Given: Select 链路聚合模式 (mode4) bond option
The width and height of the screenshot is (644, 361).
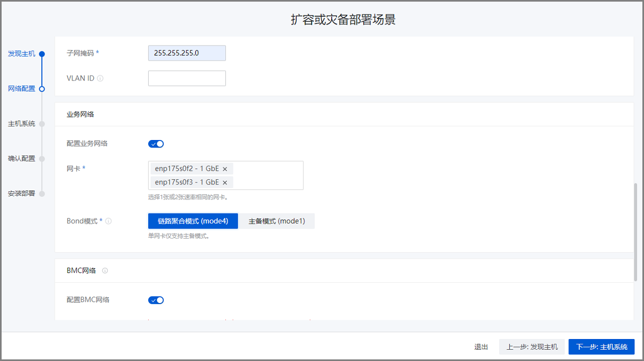Looking at the screenshot, I should 193,221.
